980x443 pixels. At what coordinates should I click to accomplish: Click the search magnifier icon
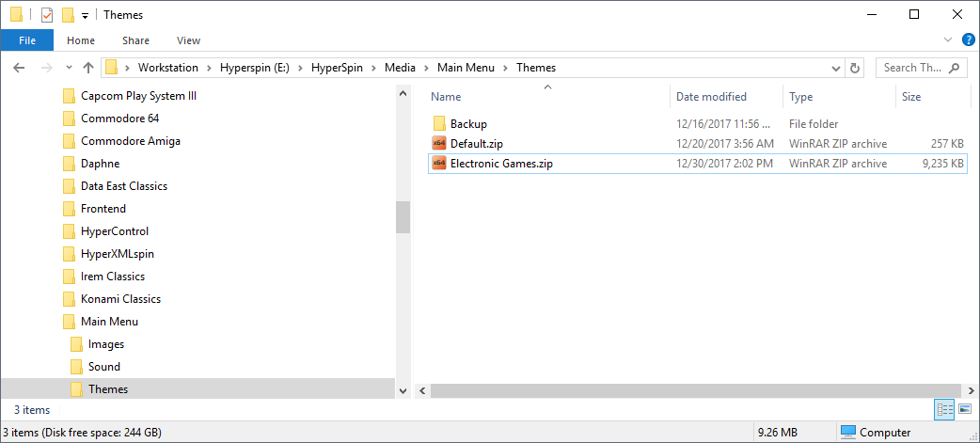tap(953, 68)
